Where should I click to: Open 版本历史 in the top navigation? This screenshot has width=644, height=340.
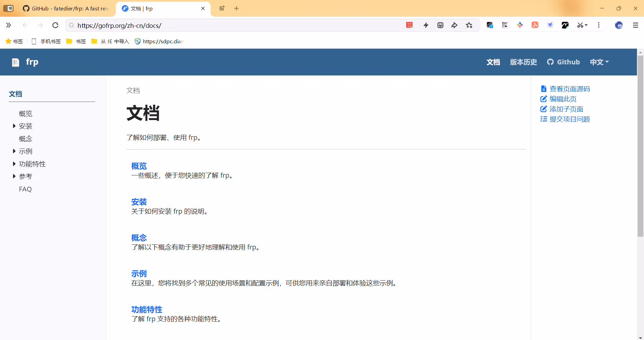523,62
